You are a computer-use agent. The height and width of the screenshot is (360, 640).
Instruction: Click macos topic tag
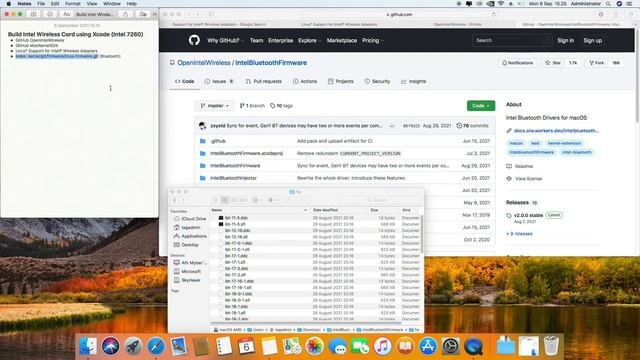point(516,143)
